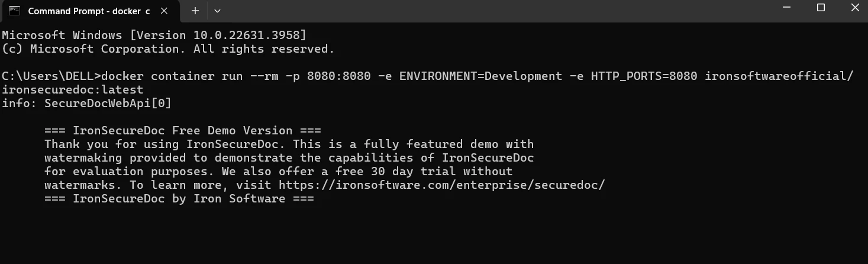Open a new terminal tab with plus
This screenshot has width=868, height=264.
[x=195, y=11]
